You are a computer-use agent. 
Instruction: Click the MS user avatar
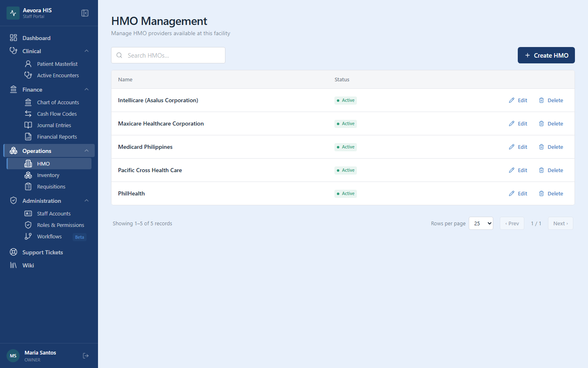pos(13,356)
